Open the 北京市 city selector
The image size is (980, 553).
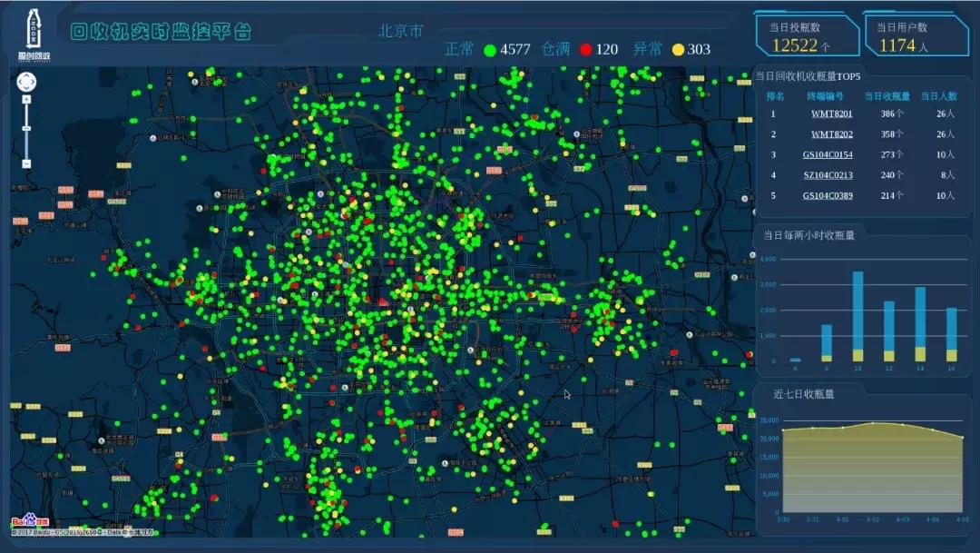pos(397,28)
